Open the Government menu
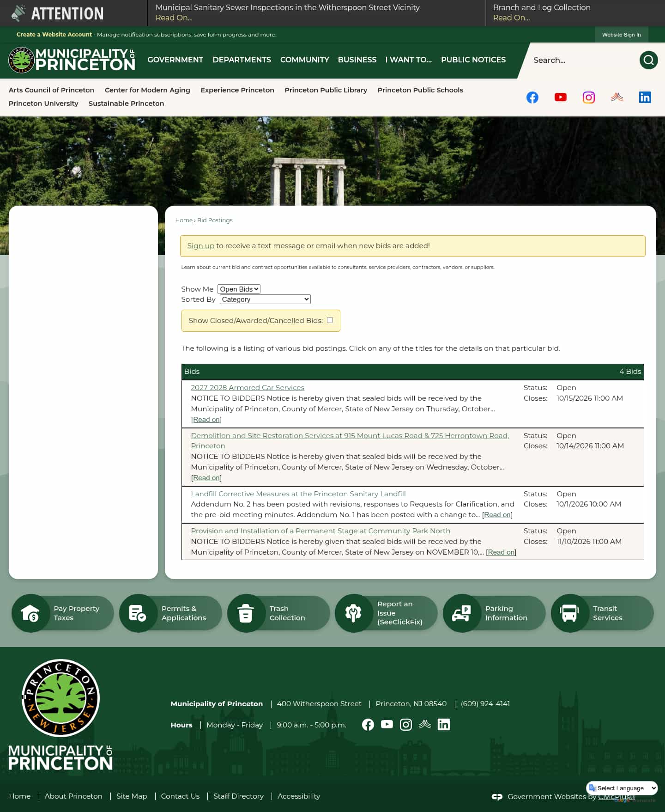Screen dimensions: 665x812 [175, 60]
